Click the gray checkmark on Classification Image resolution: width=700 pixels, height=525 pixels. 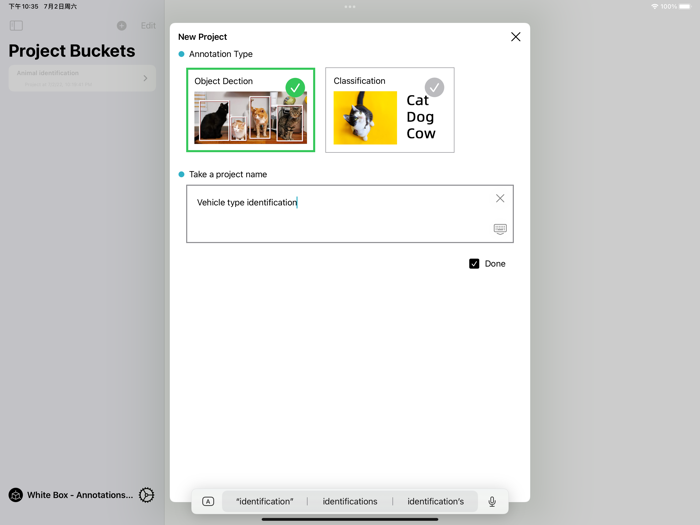(434, 88)
